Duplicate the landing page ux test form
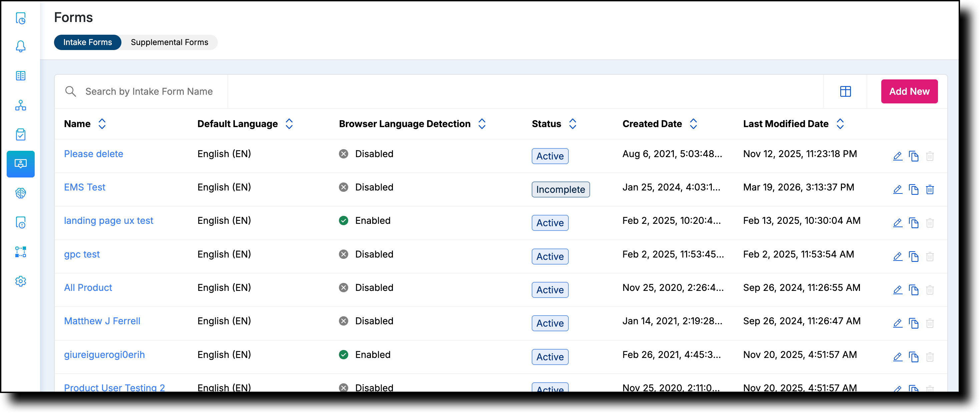 point(913,223)
